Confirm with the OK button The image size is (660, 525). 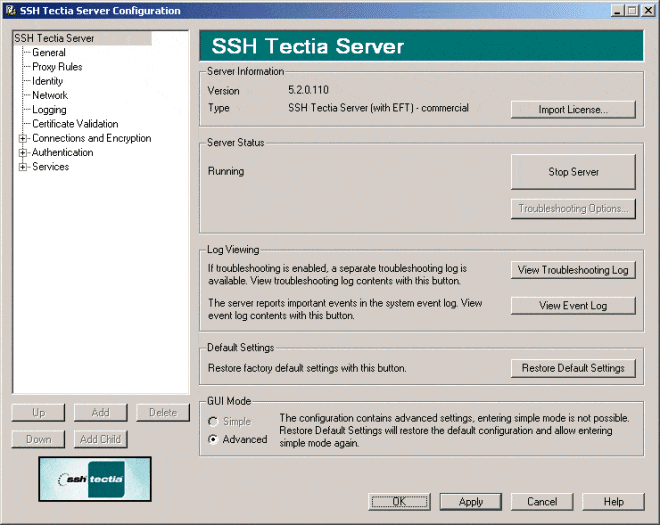[x=399, y=502]
